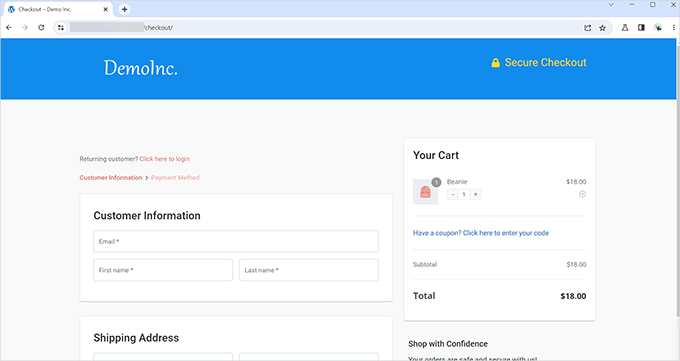
Task: Click the Total $18.00 amount
Action: tap(573, 296)
